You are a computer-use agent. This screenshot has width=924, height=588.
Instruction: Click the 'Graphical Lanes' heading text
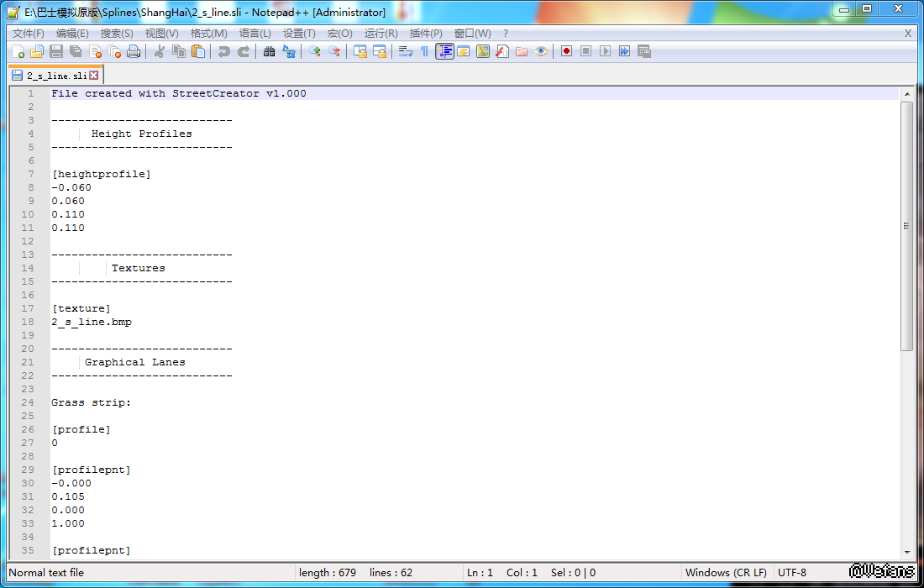click(135, 362)
